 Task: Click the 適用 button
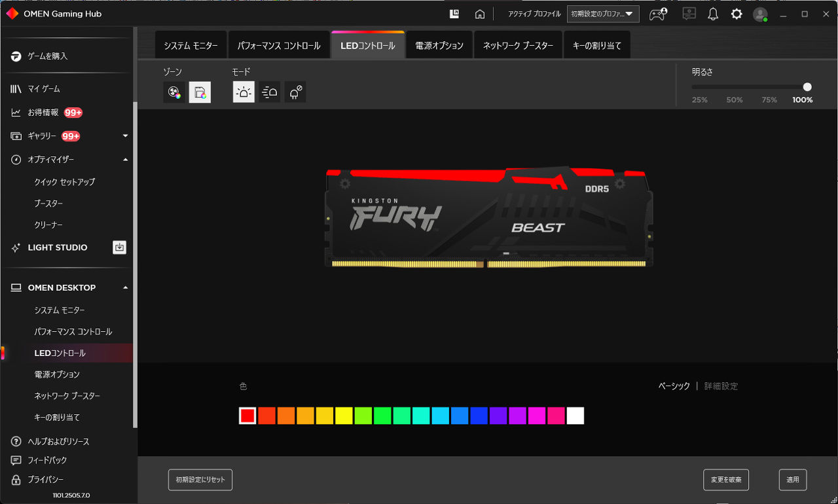coord(793,480)
